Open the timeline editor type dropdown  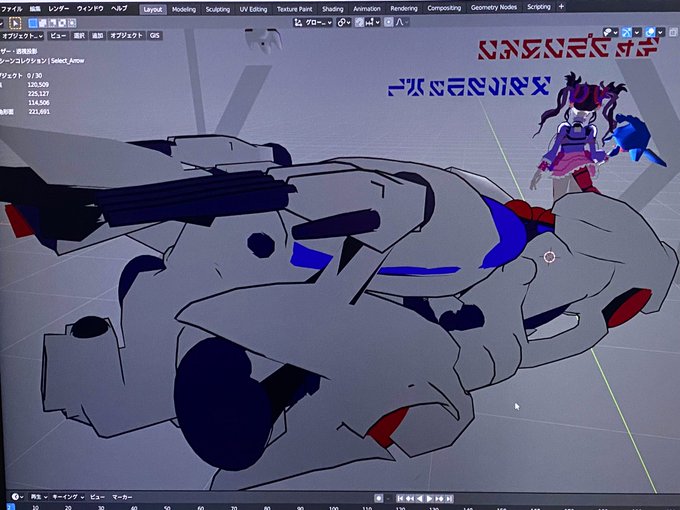click(17, 497)
